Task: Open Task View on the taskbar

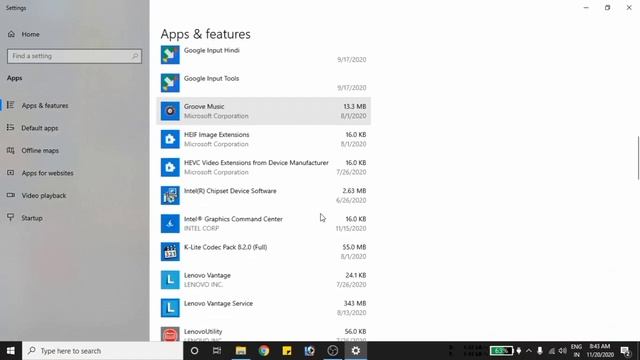Action: 217,351
